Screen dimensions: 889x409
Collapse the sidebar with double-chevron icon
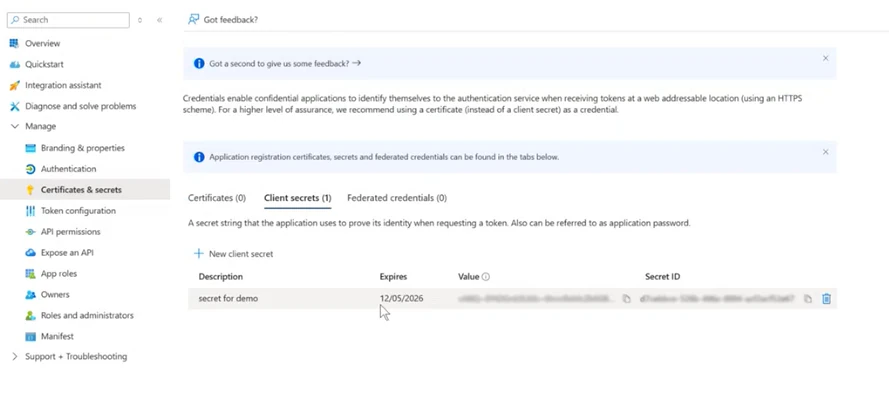click(160, 20)
